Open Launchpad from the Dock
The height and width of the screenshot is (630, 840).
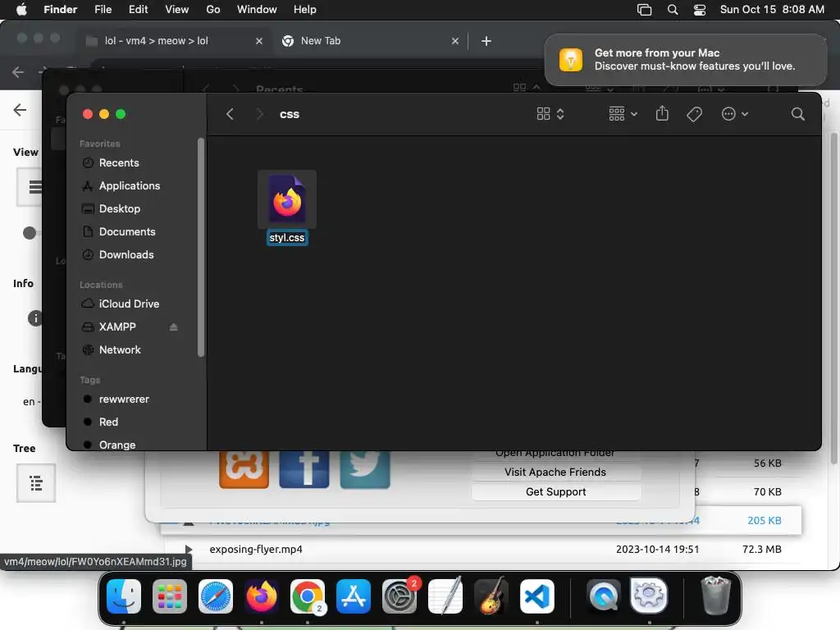pyautogui.click(x=170, y=596)
